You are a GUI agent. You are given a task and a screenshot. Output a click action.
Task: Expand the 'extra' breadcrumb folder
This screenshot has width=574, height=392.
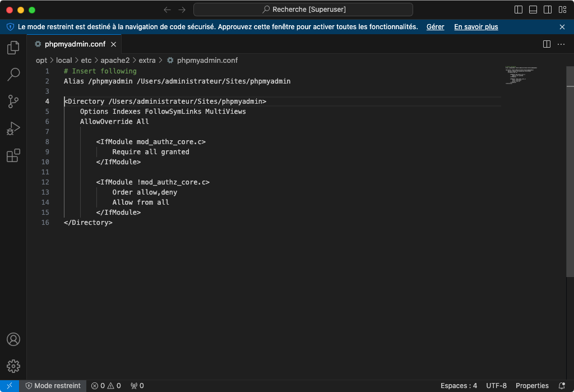click(x=147, y=60)
